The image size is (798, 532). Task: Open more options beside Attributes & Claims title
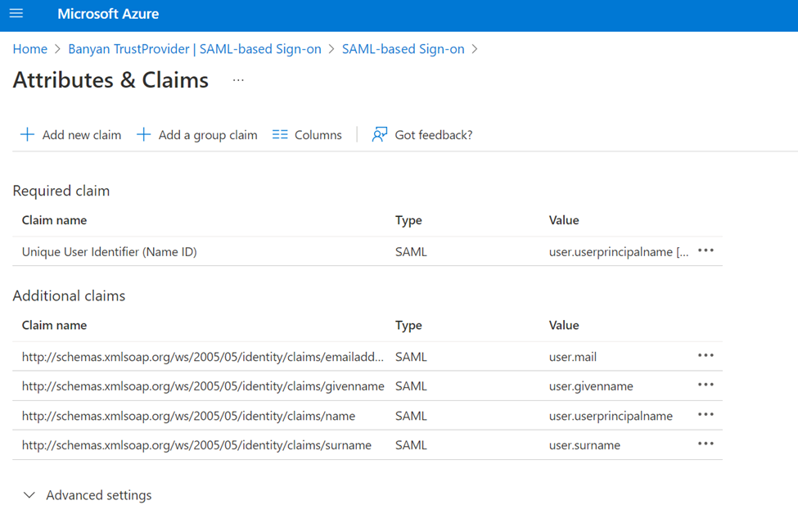pyautogui.click(x=238, y=80)
